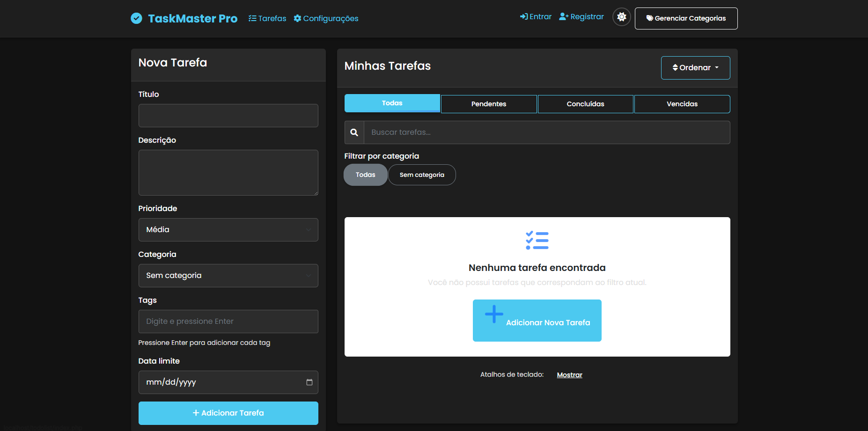Open the Prioridade dropdown showing Média
The image size is (868, 431).
pyautogui.click(x=228, y=230)
